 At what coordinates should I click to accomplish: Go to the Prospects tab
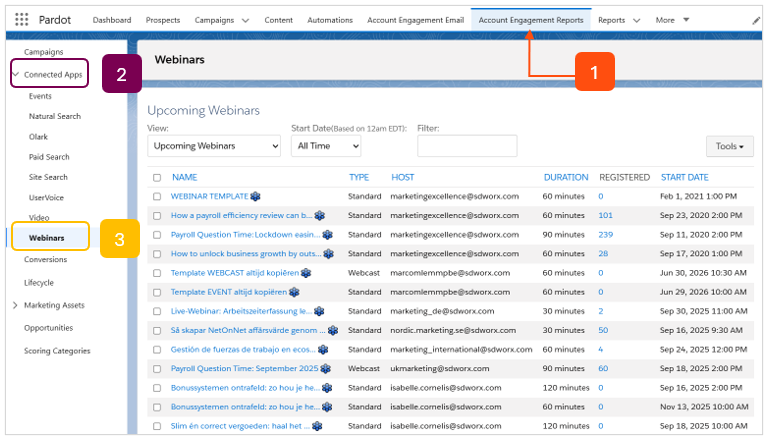[x=163, y=20]
